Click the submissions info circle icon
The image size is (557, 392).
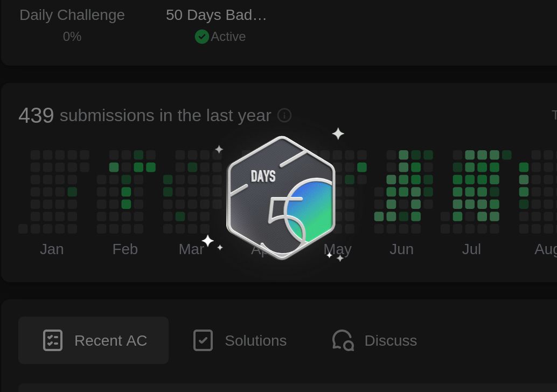pyautogui.click(x=284, y=115)
